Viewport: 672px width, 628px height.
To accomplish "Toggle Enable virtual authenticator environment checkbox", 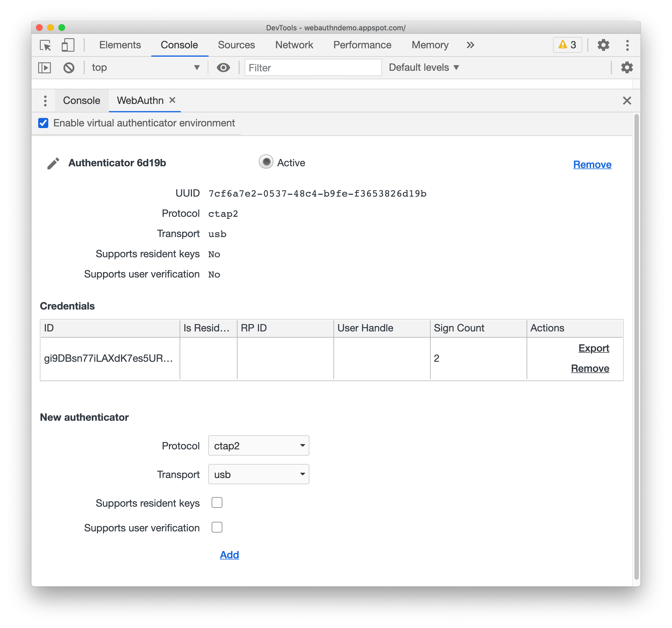I will pyautogui.click(x=44, y=123).
